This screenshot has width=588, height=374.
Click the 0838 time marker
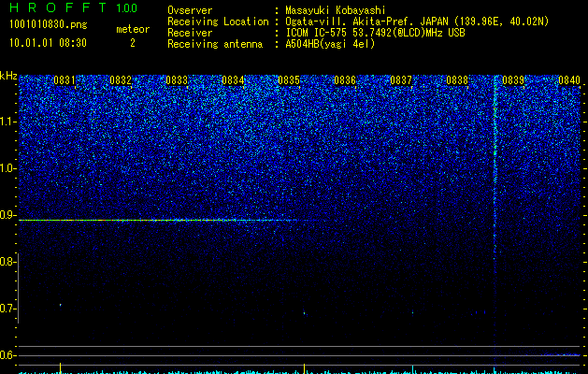(x=457, y=80)
